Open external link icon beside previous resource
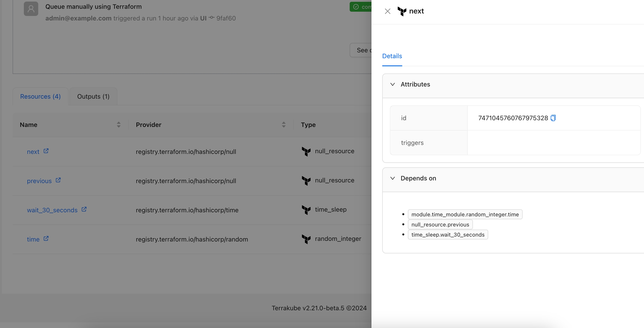Screen dimensions: 644x328 (x=58, y=180)
